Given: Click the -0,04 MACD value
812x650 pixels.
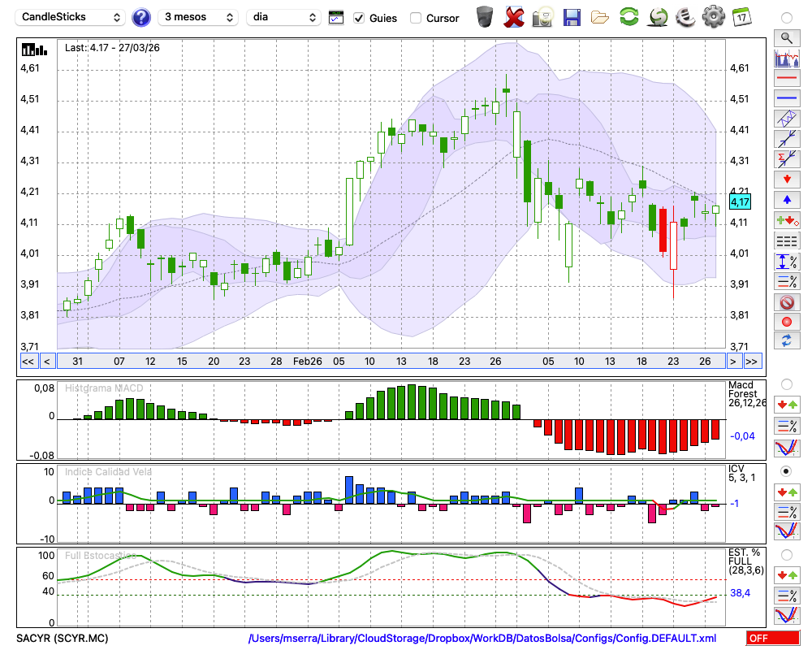Looking at the screenshot, I should coord(743,436).
